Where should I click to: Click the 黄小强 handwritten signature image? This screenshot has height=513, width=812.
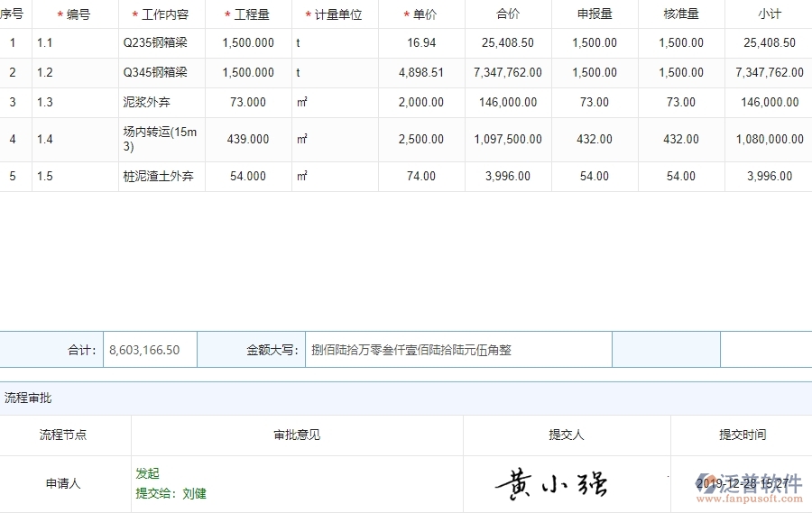point(551,484)
